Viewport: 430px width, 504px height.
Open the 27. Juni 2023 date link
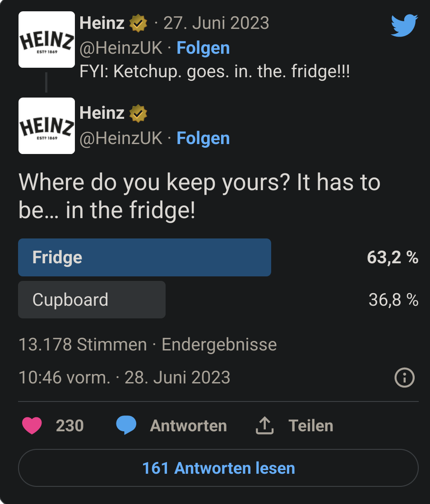pos(216,23)
